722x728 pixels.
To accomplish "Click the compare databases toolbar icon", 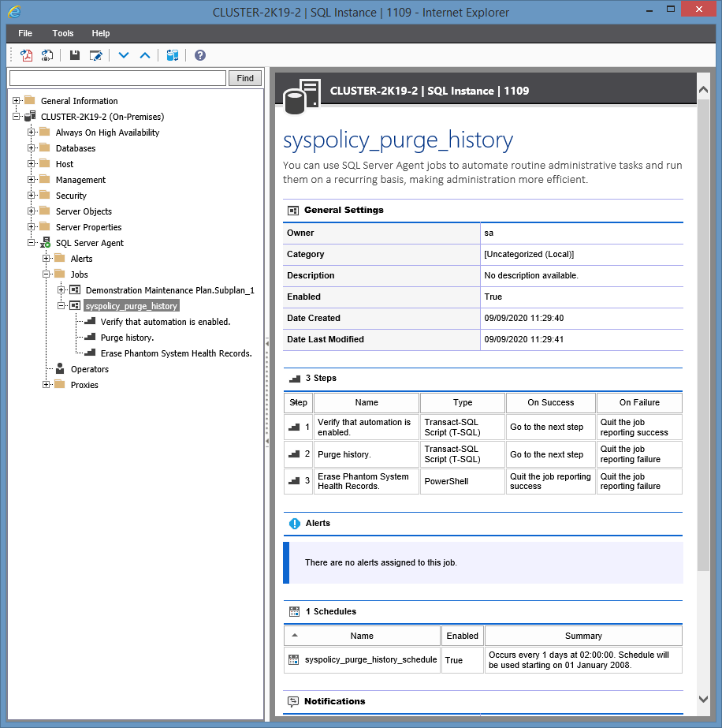I will [x=173, y=55].
